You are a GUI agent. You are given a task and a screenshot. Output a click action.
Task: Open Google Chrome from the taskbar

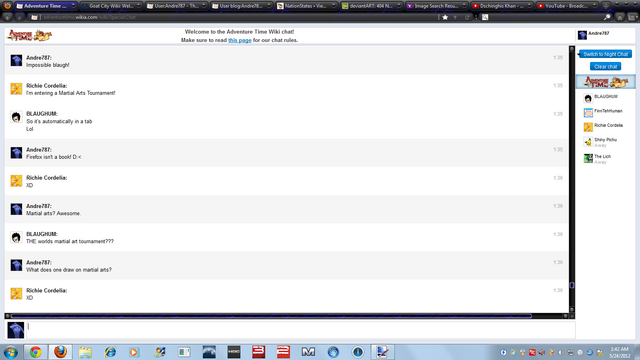[36, 352]
